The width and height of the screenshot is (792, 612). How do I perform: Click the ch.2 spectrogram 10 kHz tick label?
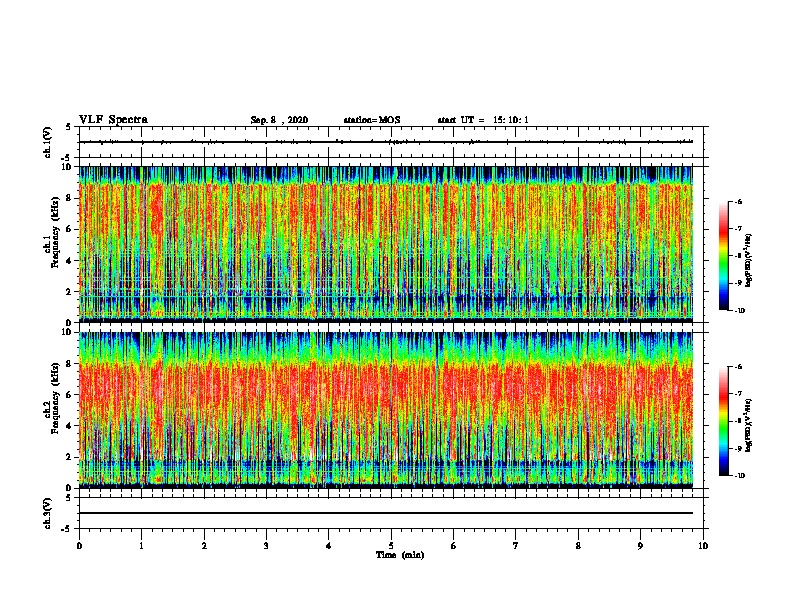pos(66,332)
